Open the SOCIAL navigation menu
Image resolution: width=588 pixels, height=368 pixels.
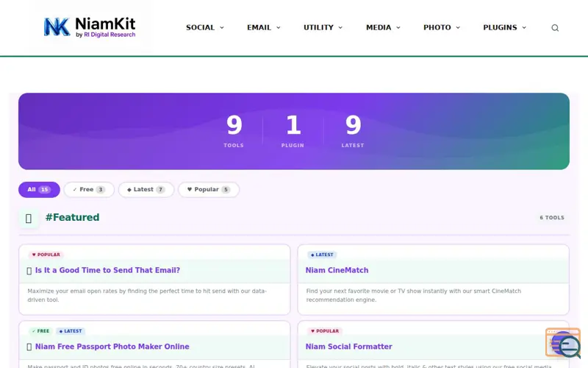200,27
